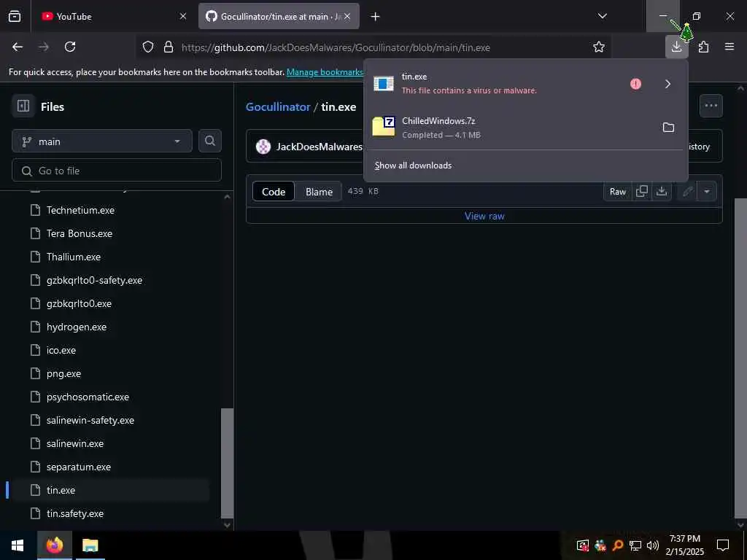Open JackDoesMalwares author profile link
Viewport: 747px width, 560px height.
(x=319, y=147)
